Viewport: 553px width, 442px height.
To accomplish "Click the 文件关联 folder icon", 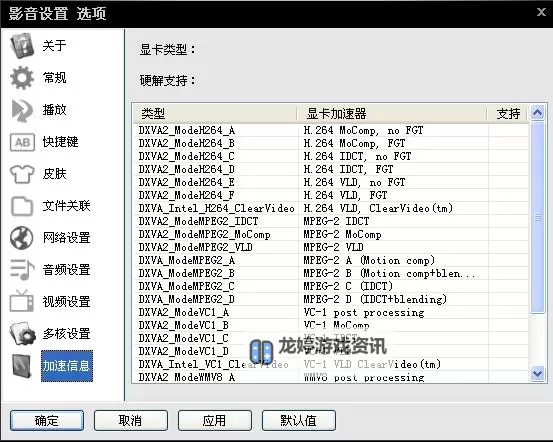I will [22, 206].
